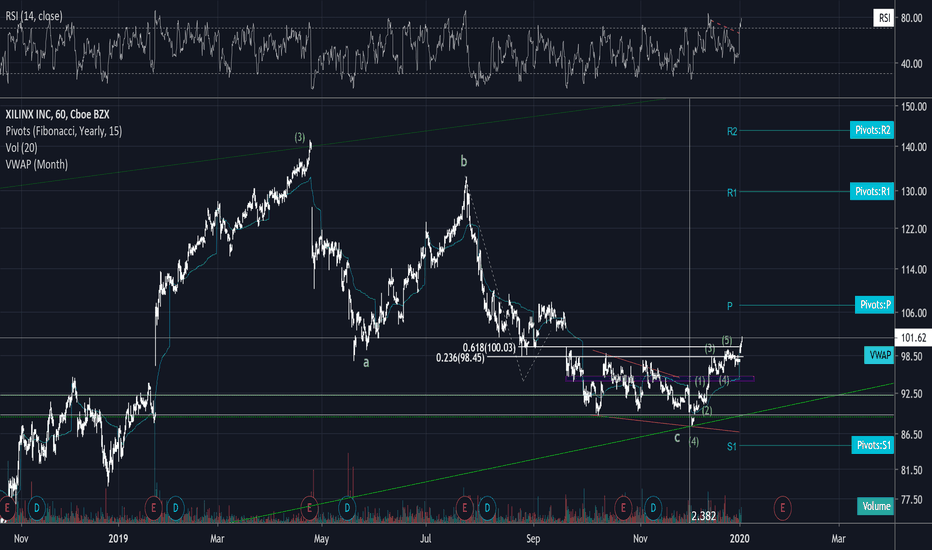
Task: Click the Pivots:R2 price scale label
Action: click(872, 130)
